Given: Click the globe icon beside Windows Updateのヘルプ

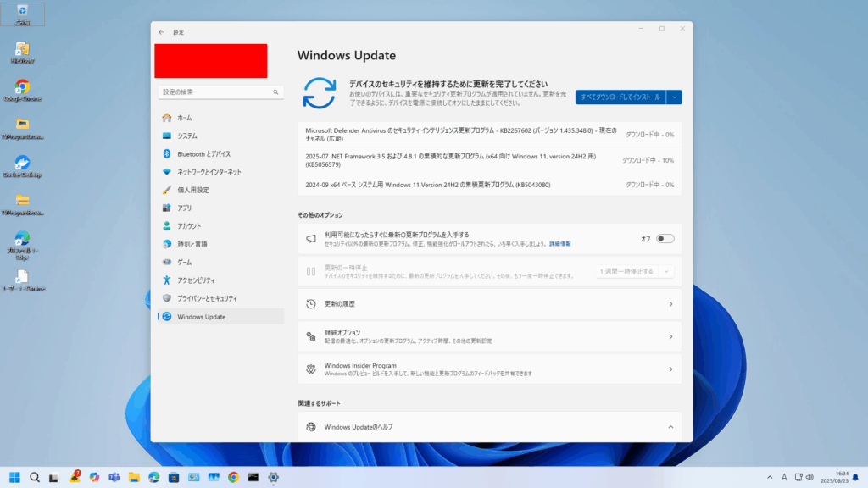Looking at the screenshot, I should tap(311, 427).
